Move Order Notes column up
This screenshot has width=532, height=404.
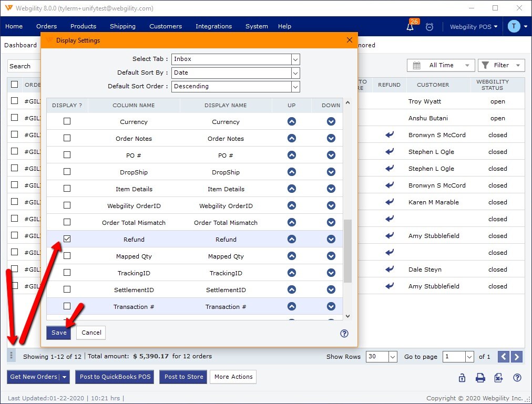291,138
